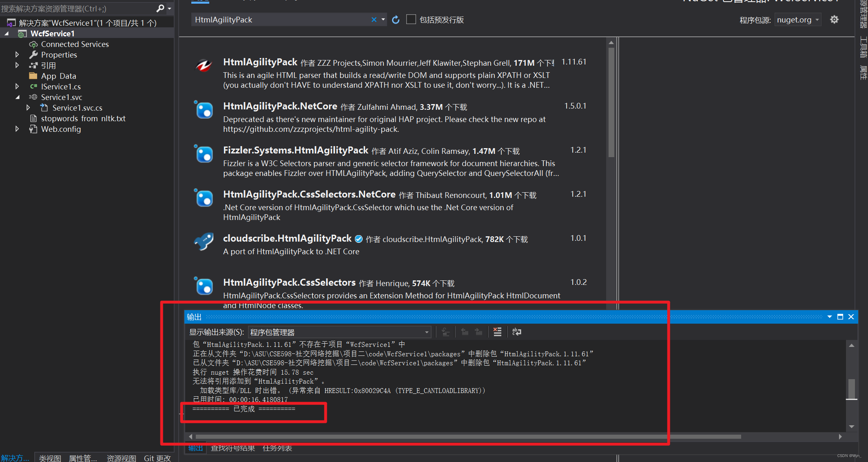Open Web.config file
868x462 pixels.
click(x=61, y=129)
